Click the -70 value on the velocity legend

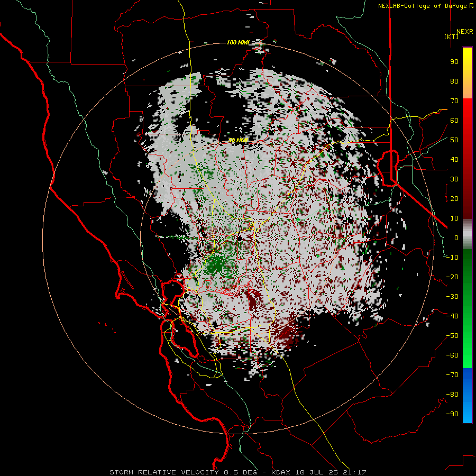[452, 375]
